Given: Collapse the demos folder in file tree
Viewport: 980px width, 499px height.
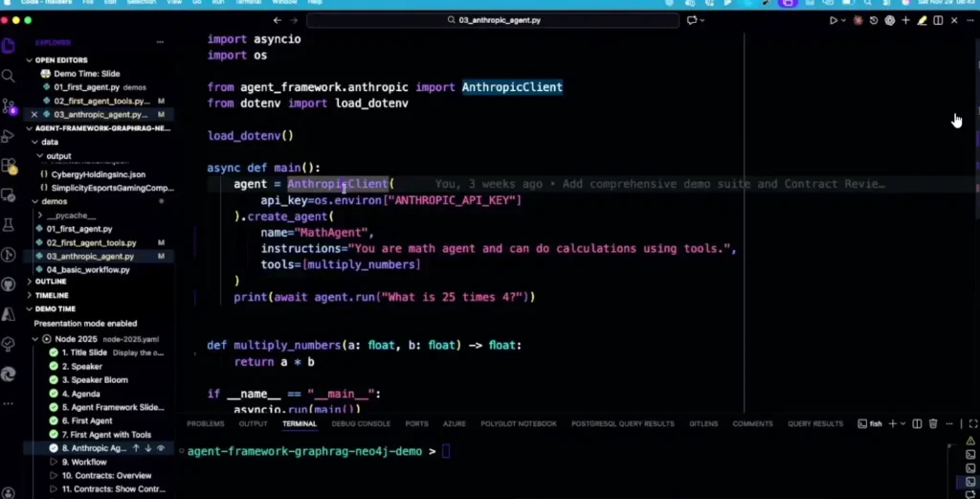Looking at the screenshot, I should click(36, 202).
